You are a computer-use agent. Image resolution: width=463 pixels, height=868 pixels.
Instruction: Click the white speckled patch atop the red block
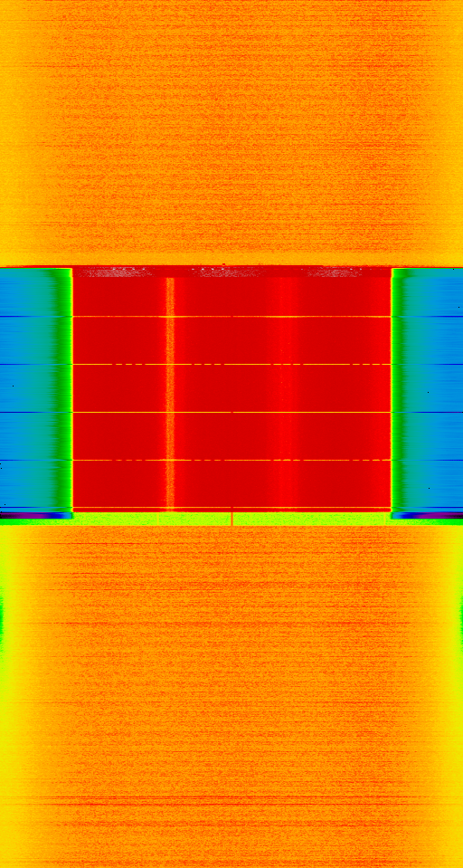[231, 272]
